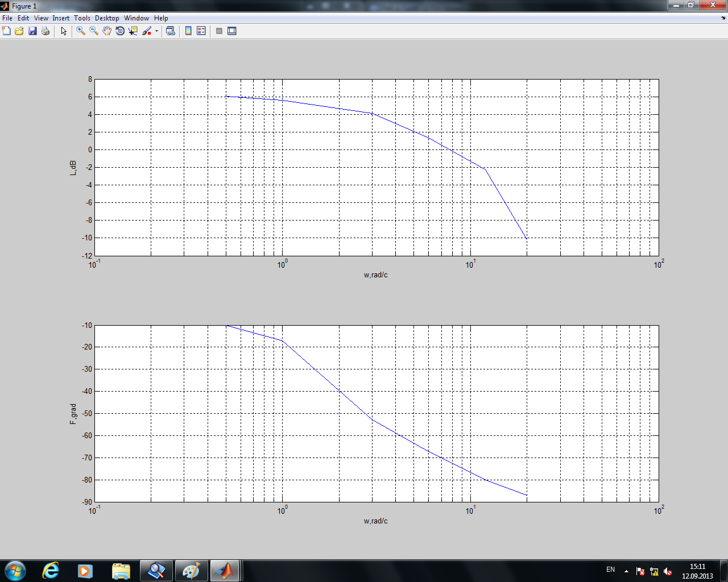Print the figure
Screen dimensions: 728x582
[x=45, y=31]
